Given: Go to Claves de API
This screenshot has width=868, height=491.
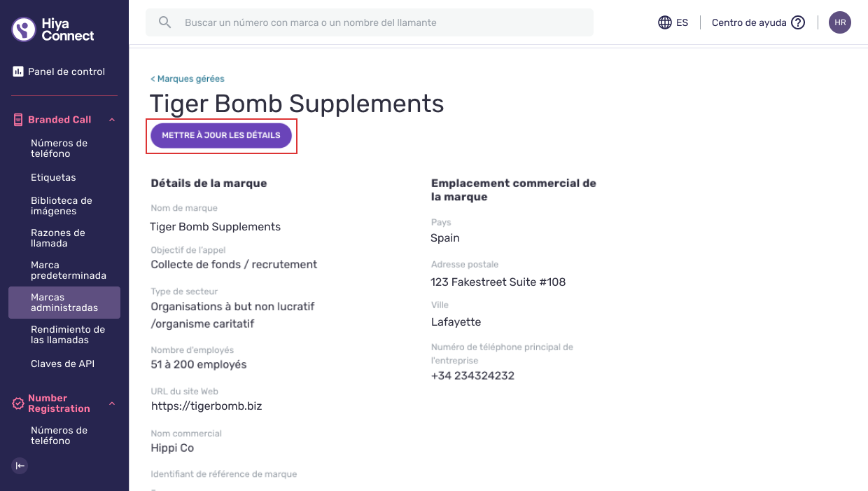Looking at the screenshot, I should (x=62, y=364).
